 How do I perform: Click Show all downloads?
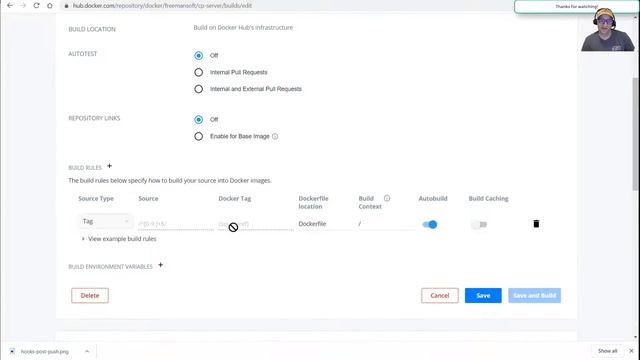[608, 351]
